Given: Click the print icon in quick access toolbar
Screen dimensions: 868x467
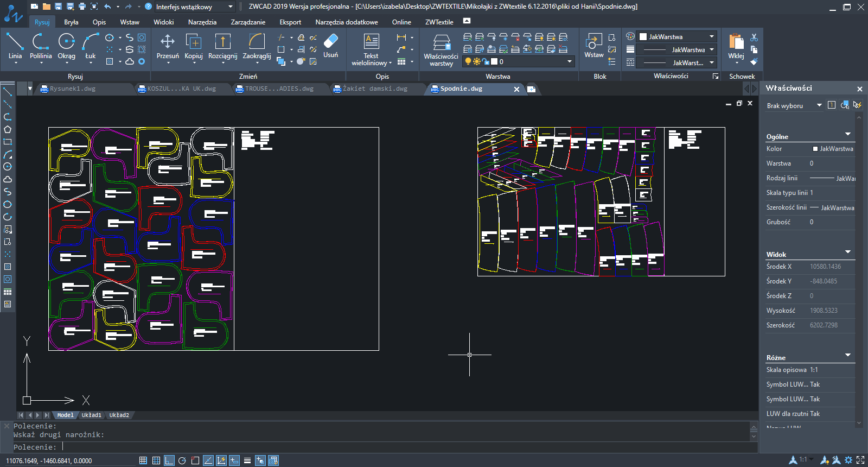Looking at the screenshot, I should (82, 7).
